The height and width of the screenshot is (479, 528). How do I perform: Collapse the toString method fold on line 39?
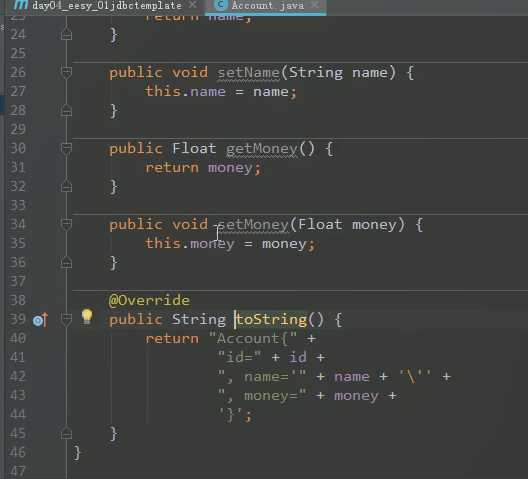[66, 320]
